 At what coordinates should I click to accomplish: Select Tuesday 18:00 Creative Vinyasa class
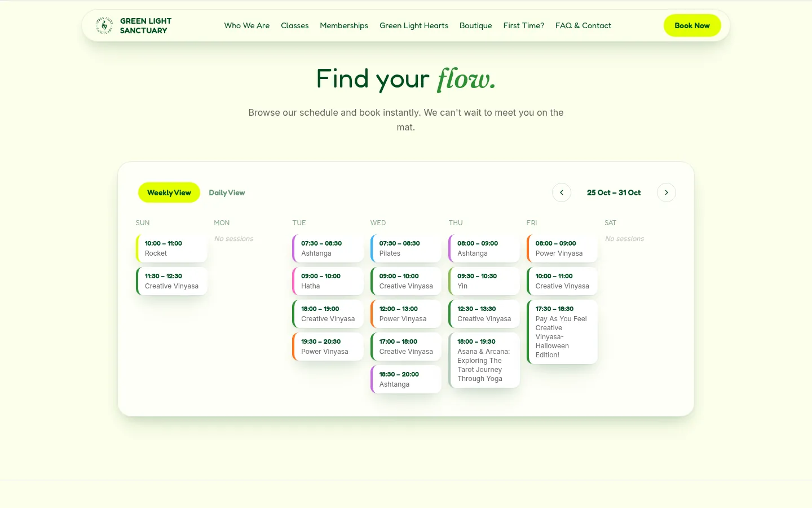328,314
